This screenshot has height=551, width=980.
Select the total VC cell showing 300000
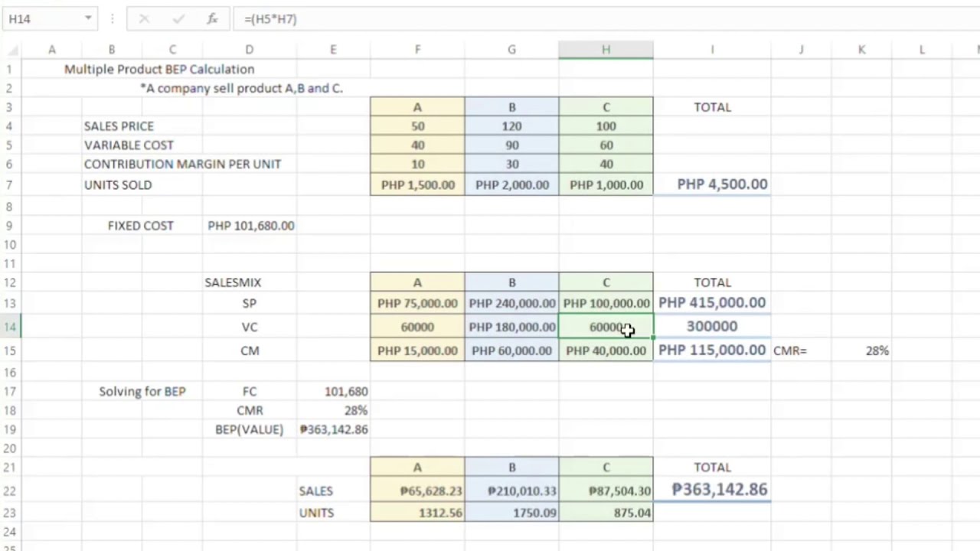click(x=712, y=327)
